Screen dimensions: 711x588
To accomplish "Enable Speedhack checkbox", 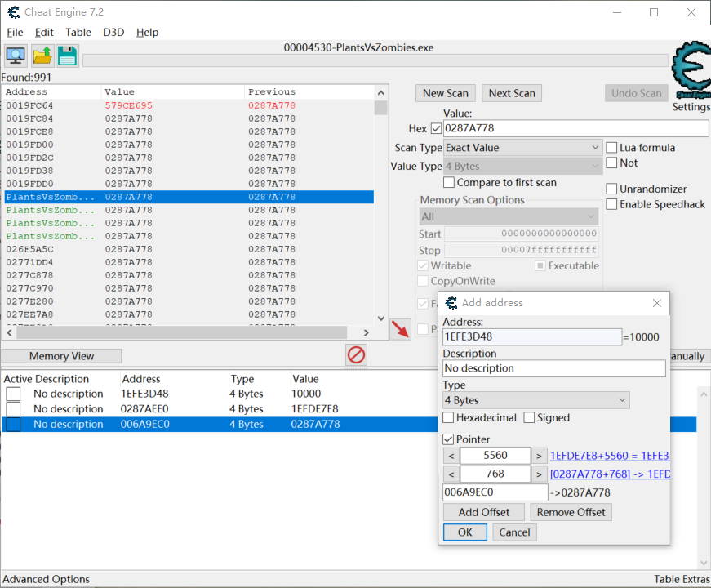I will (611, 204).
